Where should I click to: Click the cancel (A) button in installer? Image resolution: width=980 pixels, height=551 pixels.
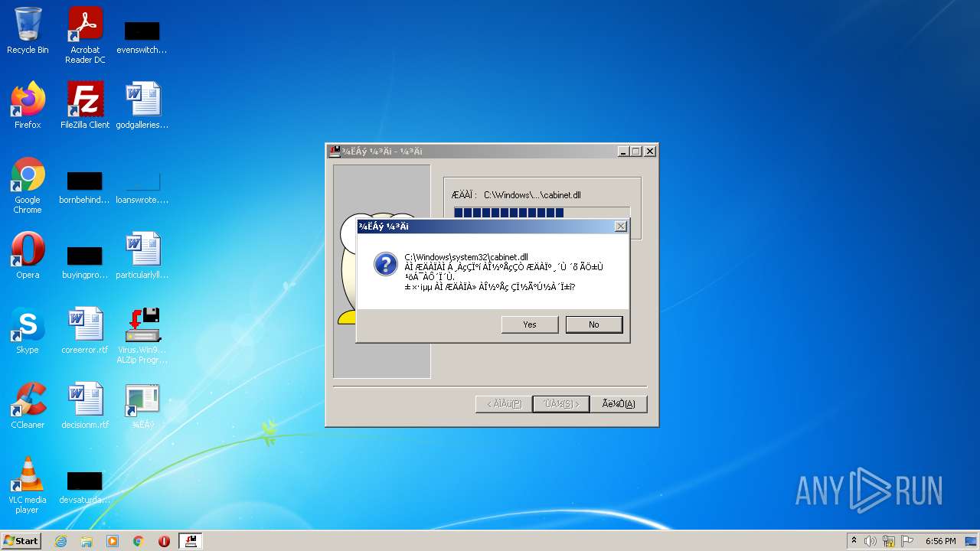tap(619, 404)
